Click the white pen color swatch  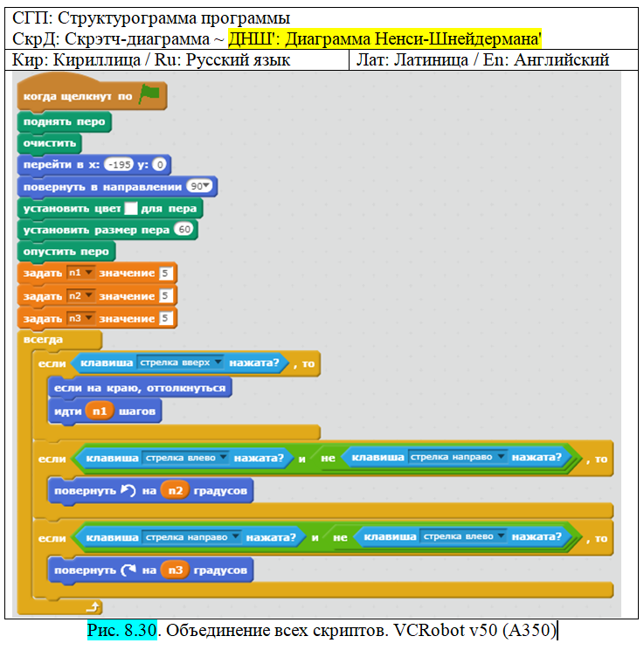click(x=131, y=209)
